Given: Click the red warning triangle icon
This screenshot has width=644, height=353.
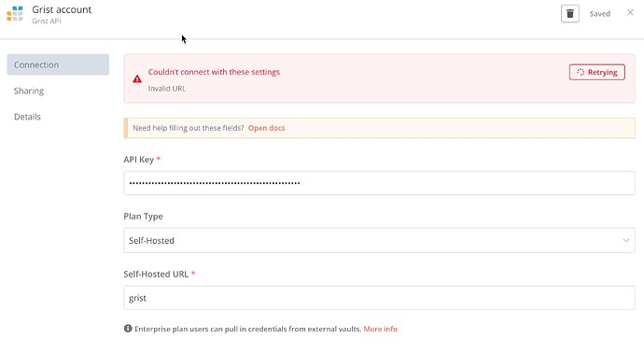Looking at the screenshot, I should click(137, 78).
